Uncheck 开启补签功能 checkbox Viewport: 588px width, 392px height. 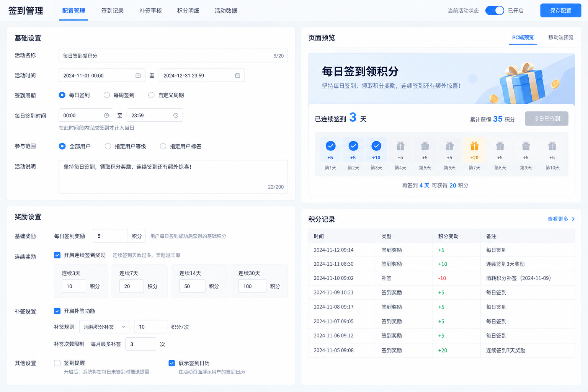point(57,311)
